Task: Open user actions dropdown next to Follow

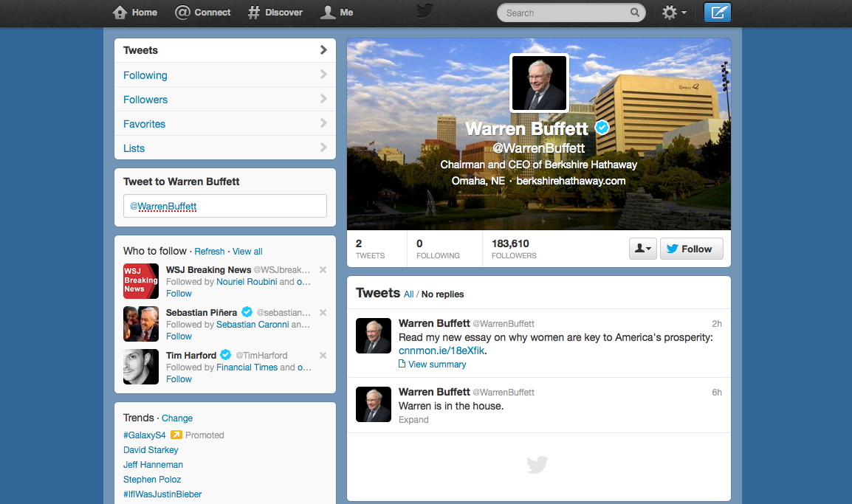Action: (x=642, y=249)
